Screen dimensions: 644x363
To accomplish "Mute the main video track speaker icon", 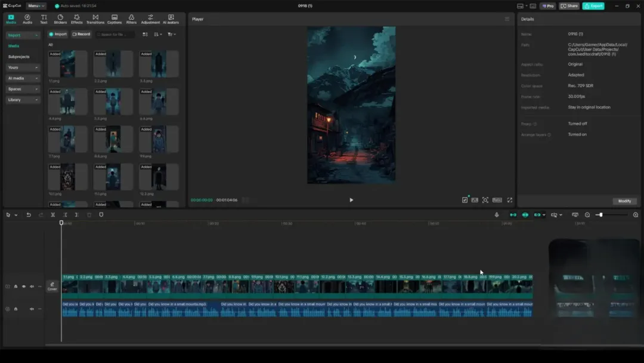I will pos(32,287).
